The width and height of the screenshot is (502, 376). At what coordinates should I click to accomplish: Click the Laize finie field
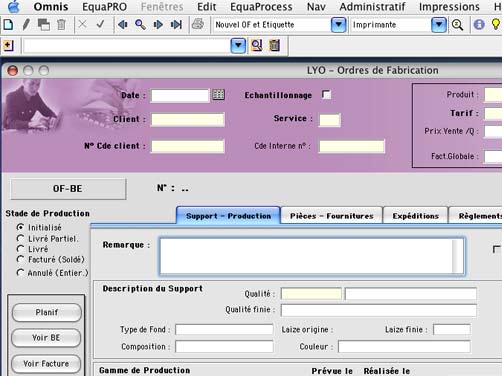click(x=452, y=330)
